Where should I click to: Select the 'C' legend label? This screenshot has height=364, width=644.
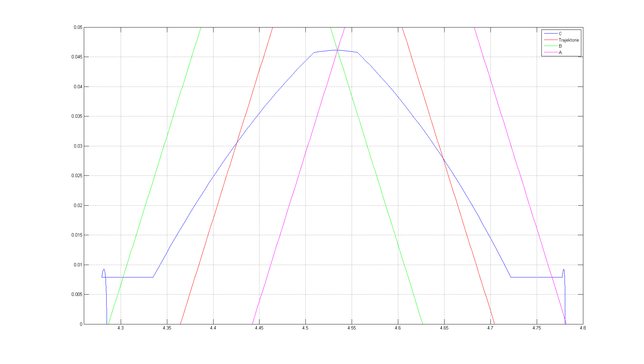pos(560,34)
